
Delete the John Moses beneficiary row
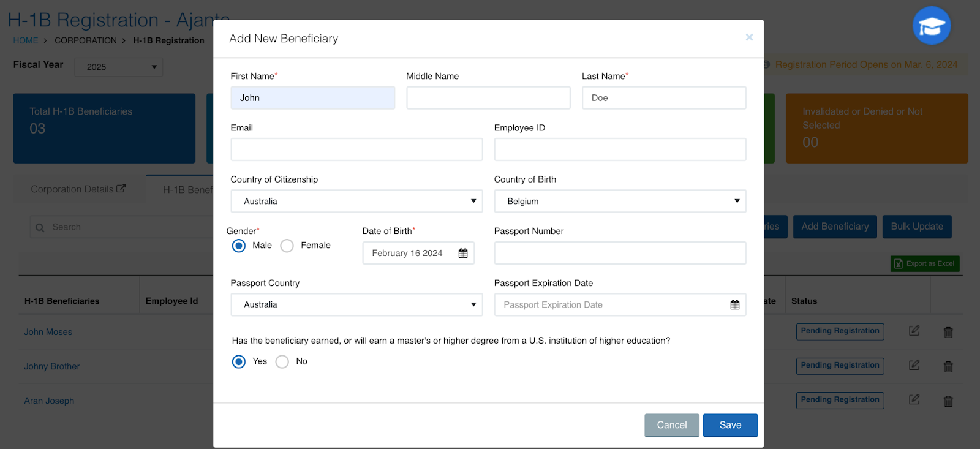pos(948,332)
